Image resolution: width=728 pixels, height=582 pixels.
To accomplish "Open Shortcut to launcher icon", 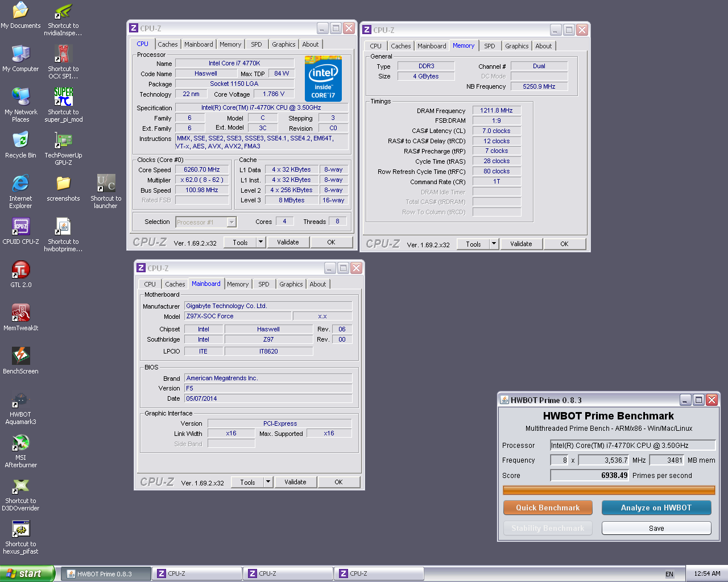I will (x=106, y=192).
